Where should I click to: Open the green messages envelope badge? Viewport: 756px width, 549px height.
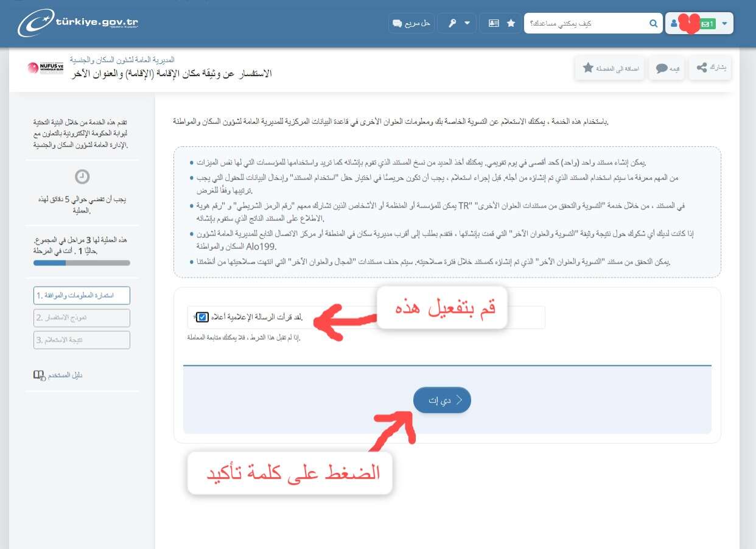pos(707,24)
